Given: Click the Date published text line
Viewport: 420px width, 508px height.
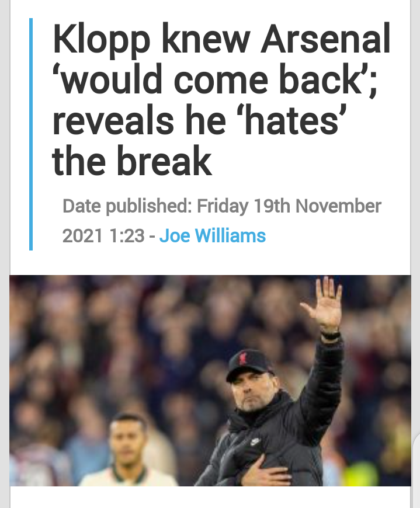Looking at the screenshot, I should [x=222, y=206].
